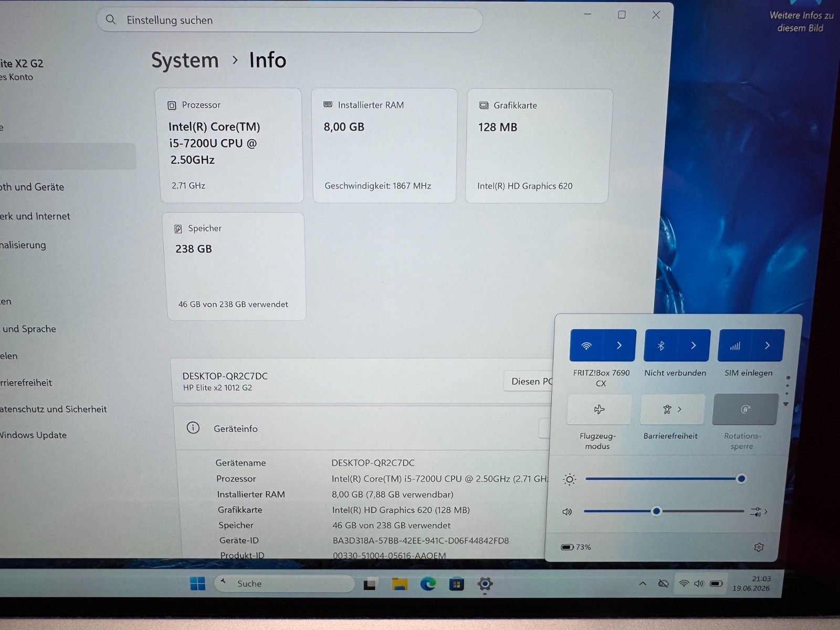The image size is (840, 630).
Task: Open Barrierefreiheit quick settings tile
Action: pos(672,409)
